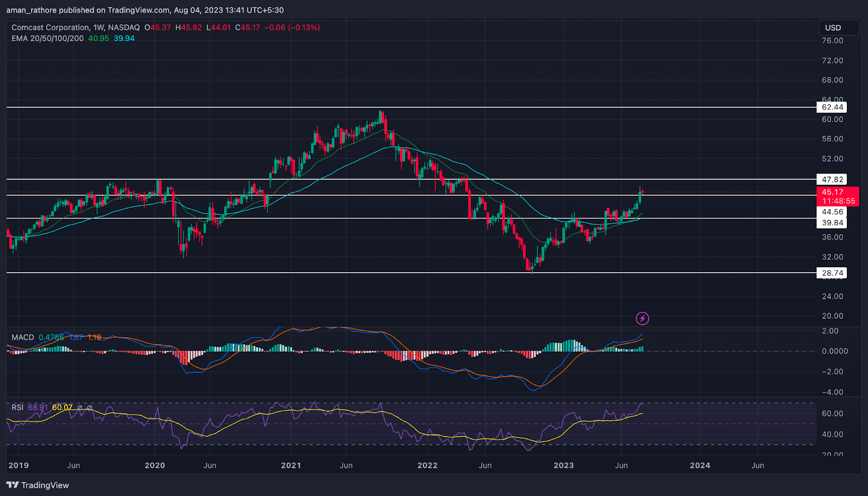The width and height of the screenshot is (868, 496).
Task: Click the 2019 label on time axis
Action: pos(18,465)
